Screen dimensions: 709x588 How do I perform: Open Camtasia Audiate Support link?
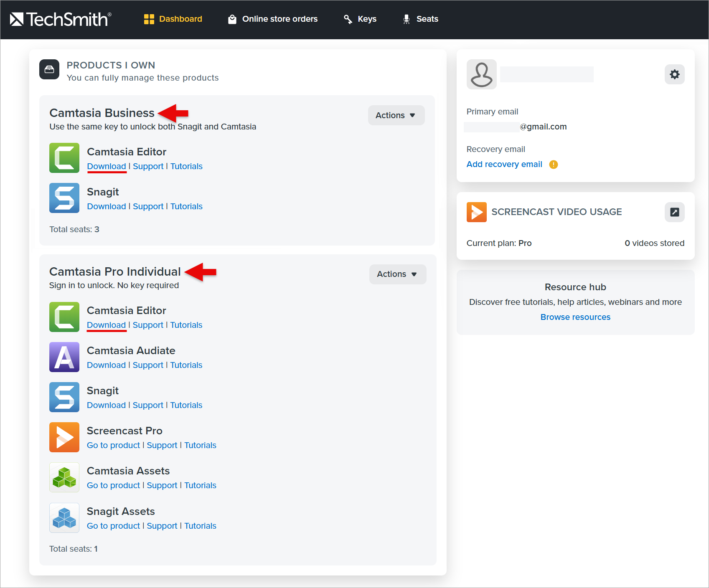point(148,365)
